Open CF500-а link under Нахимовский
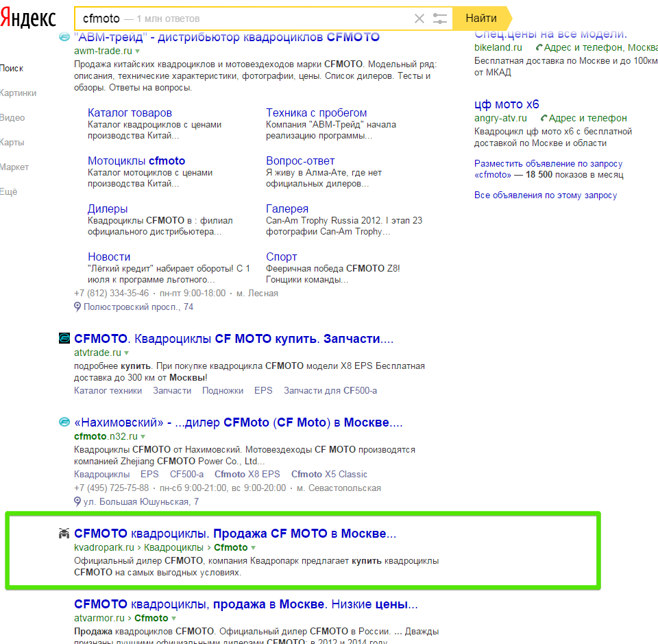This screenshot has width=658, height=644. (186, 474)
